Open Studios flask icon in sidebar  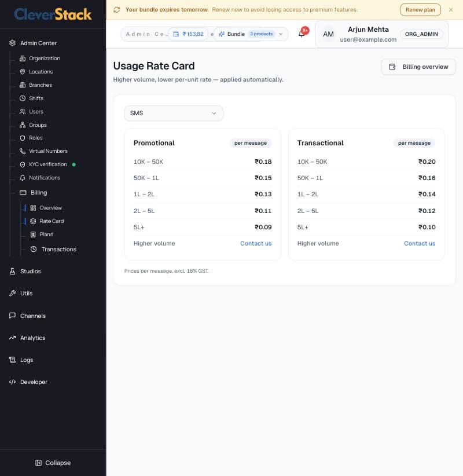[x=12, y=271]
